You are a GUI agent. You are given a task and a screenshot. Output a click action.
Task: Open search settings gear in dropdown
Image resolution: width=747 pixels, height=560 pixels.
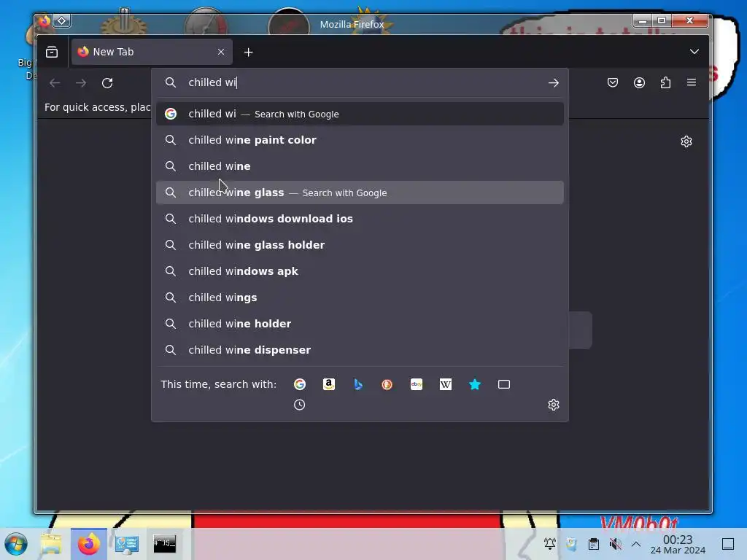[553, 405]
